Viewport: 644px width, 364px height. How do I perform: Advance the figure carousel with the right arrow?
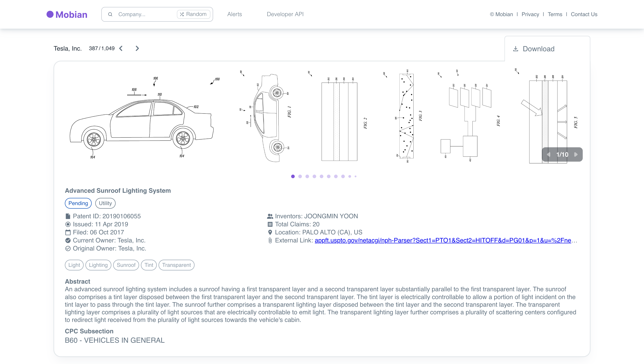576,154
